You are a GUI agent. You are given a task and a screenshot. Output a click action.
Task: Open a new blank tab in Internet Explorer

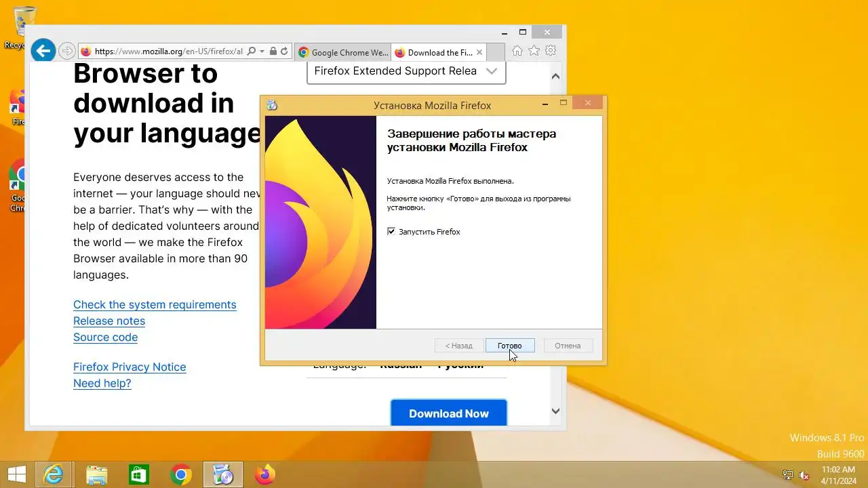click(x=496, y=52)
